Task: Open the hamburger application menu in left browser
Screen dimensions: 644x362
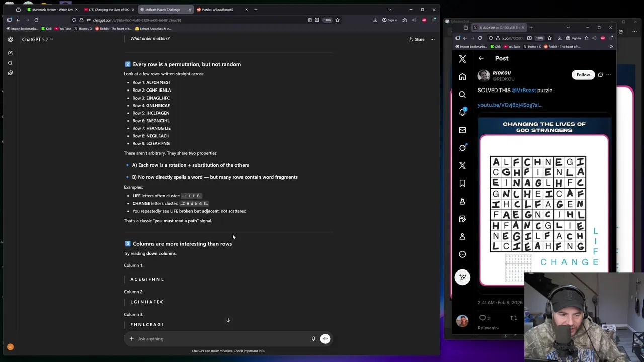Action: point(434,20)
